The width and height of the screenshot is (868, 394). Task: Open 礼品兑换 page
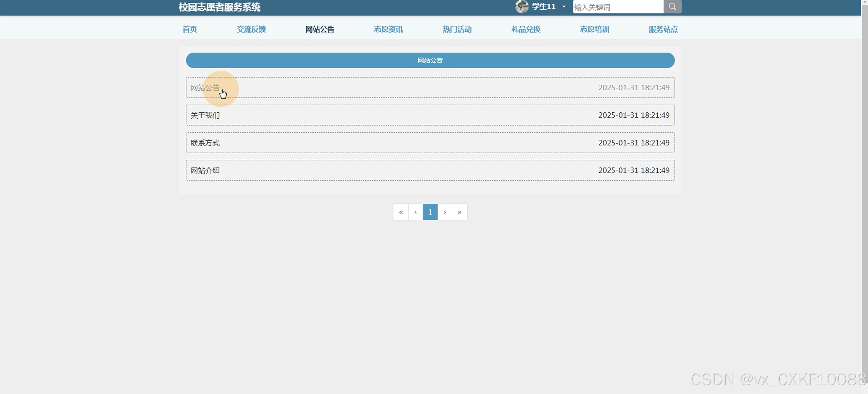(x=526, y=29)
